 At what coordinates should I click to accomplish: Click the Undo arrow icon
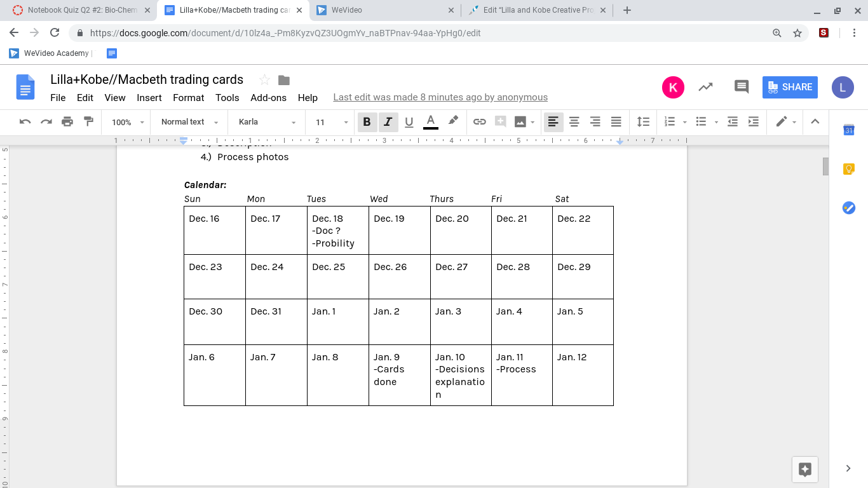click(25, 122)
